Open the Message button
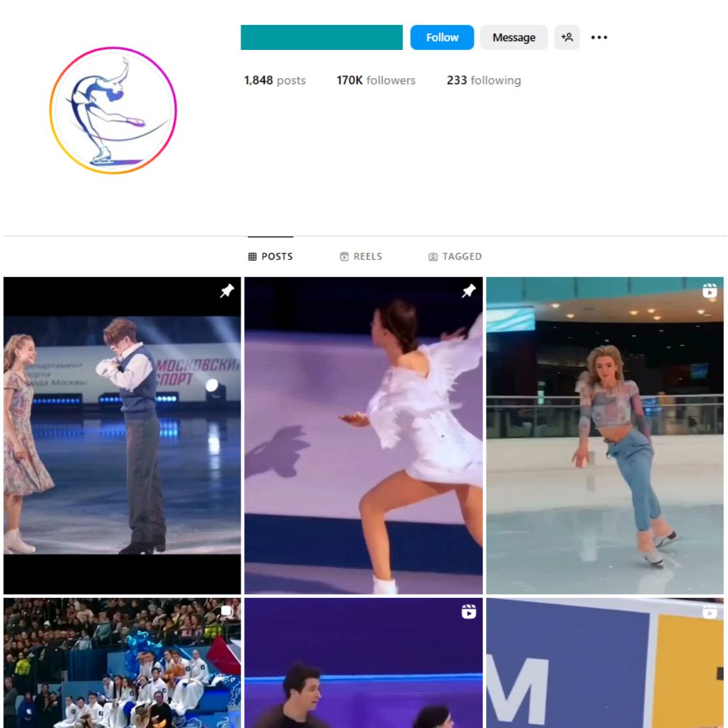 (514, 37)
